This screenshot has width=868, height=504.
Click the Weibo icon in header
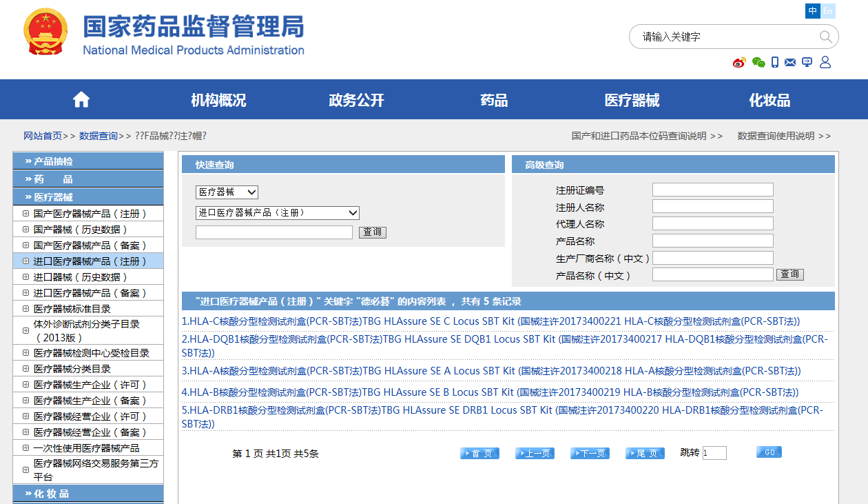(739, 63)
